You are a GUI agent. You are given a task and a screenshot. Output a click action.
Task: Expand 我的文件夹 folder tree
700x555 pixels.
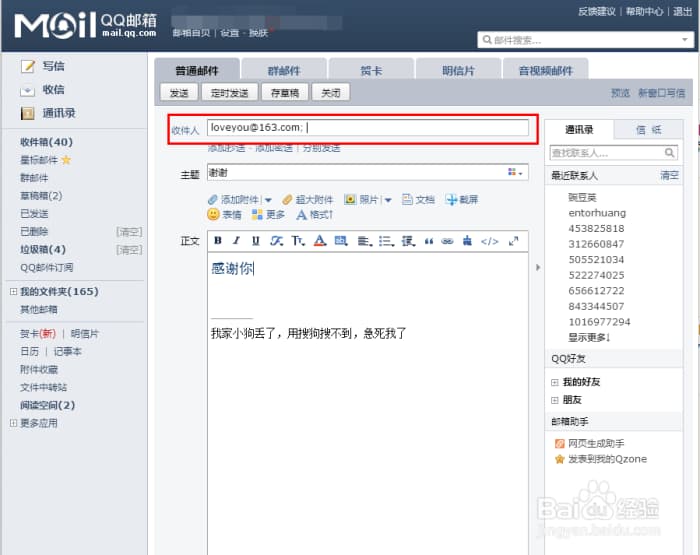pos(13,292)
